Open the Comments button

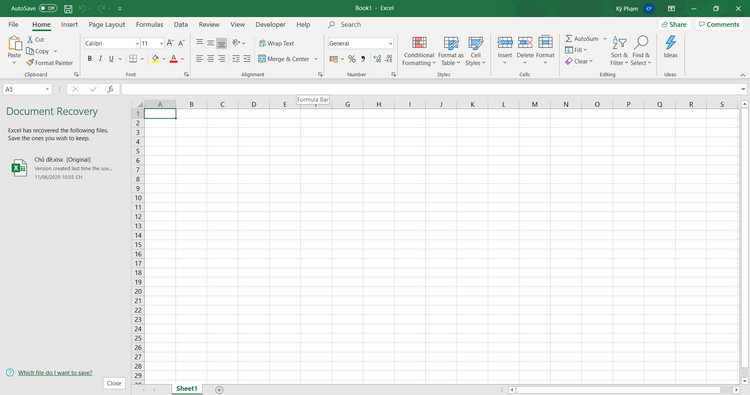(x=719, y=24)
